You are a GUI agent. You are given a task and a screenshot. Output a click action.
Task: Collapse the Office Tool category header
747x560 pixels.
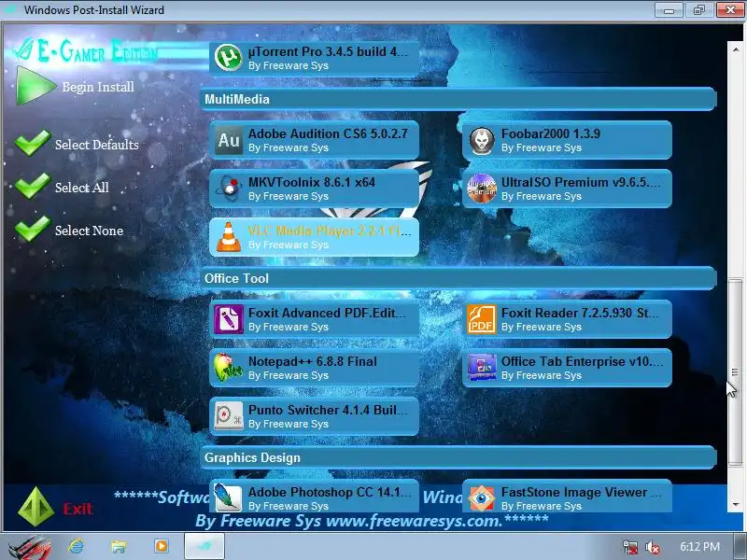(458, 278)
